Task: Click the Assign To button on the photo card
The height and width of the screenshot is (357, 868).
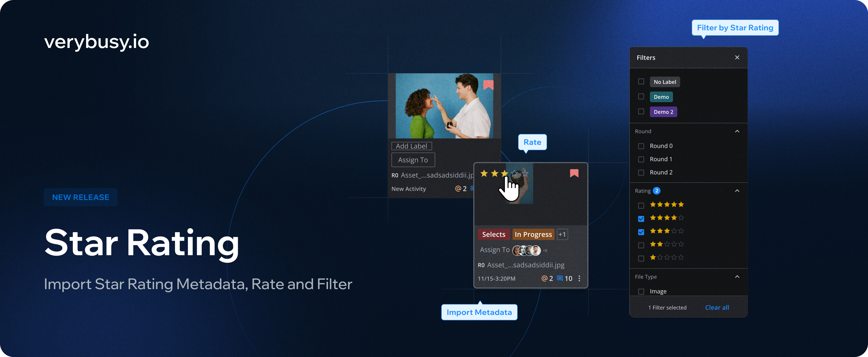Action: pos(413,160)
